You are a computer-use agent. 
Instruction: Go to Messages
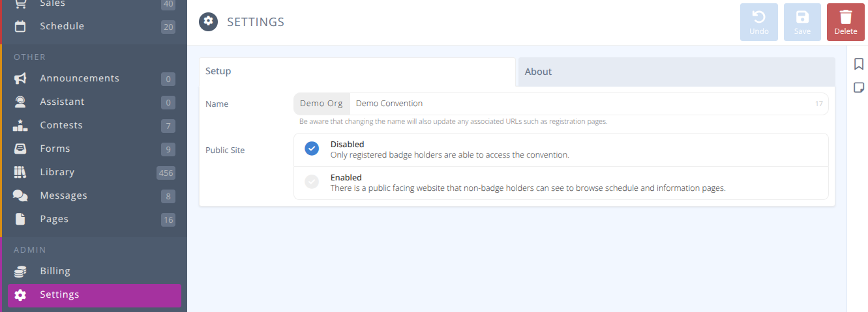click(95, 196)
